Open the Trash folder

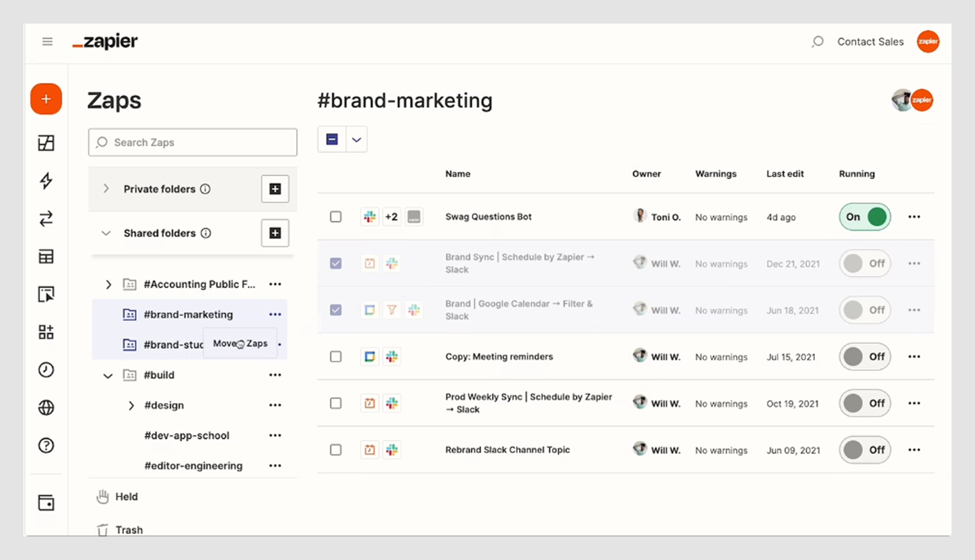coord(120,530)
